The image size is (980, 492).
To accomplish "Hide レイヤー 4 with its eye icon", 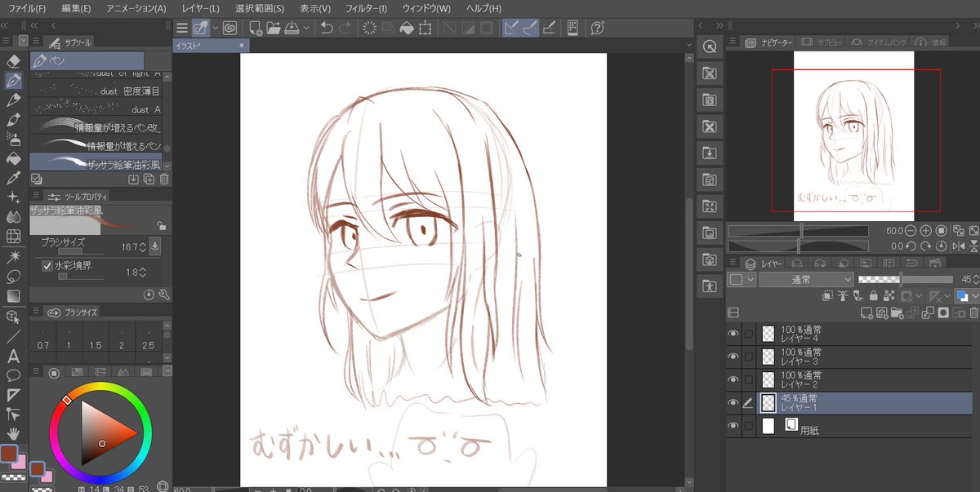I will 733,334.
